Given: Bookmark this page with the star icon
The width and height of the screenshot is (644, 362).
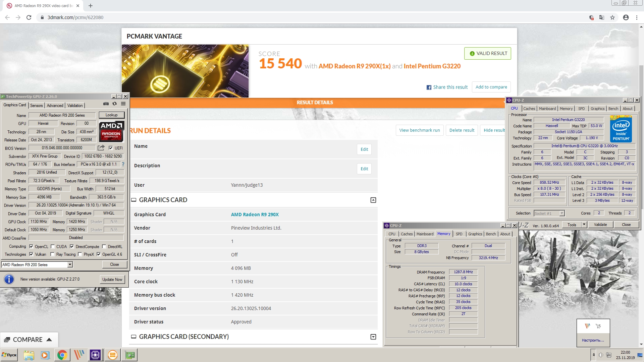Looking at the screenshot, I should [612, 17].
